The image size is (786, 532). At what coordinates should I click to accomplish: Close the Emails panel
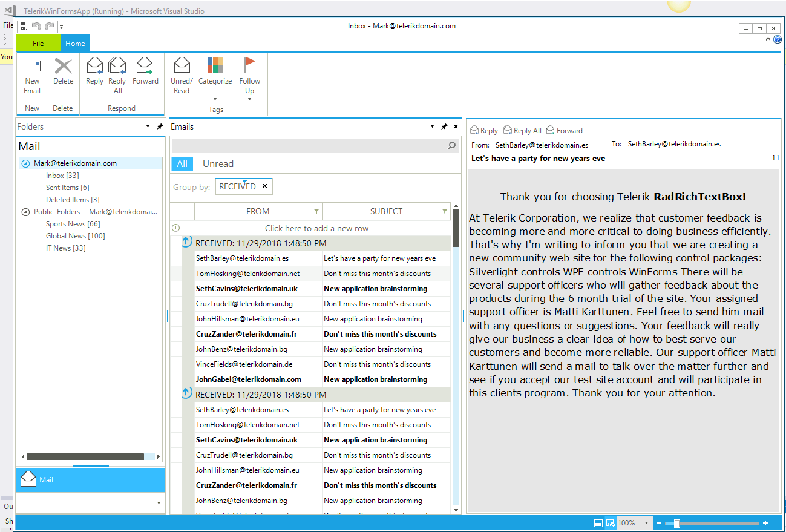(x=456, y=126)
